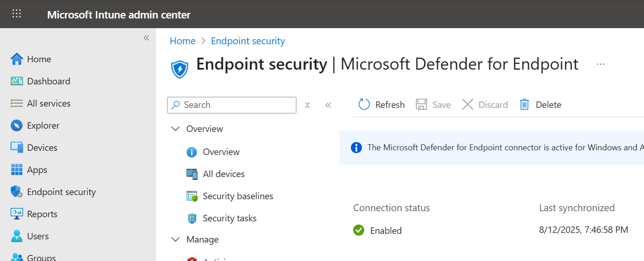Screen dimensions: 644x261
Task: Click the Reports icon in sidebar
Action: pyautogui.click(x=17, y=214)
